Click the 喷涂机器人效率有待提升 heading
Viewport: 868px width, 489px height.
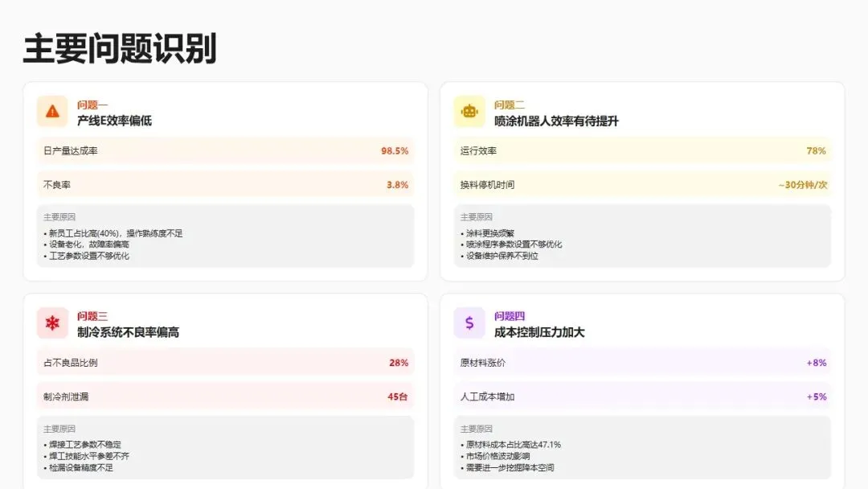coord(556,121)
